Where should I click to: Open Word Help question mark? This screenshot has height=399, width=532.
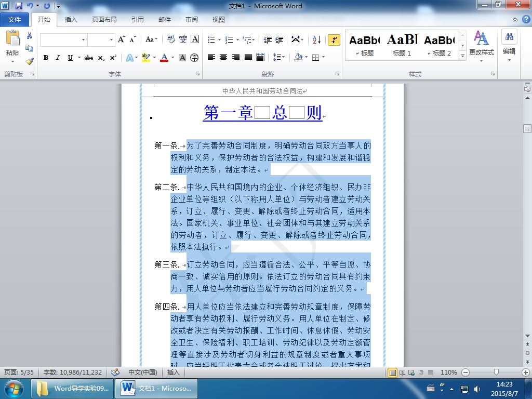point(526,19)
